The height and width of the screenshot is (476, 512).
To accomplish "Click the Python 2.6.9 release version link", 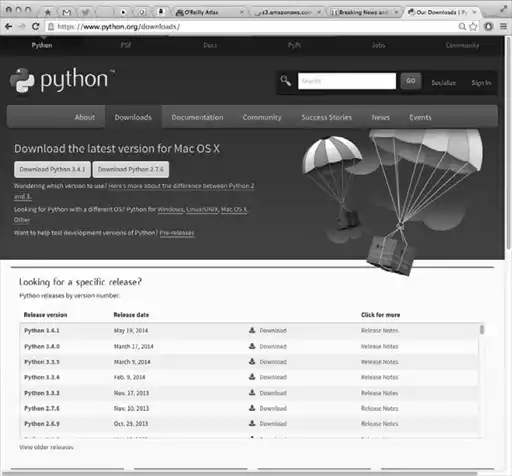I will (42, 424).
